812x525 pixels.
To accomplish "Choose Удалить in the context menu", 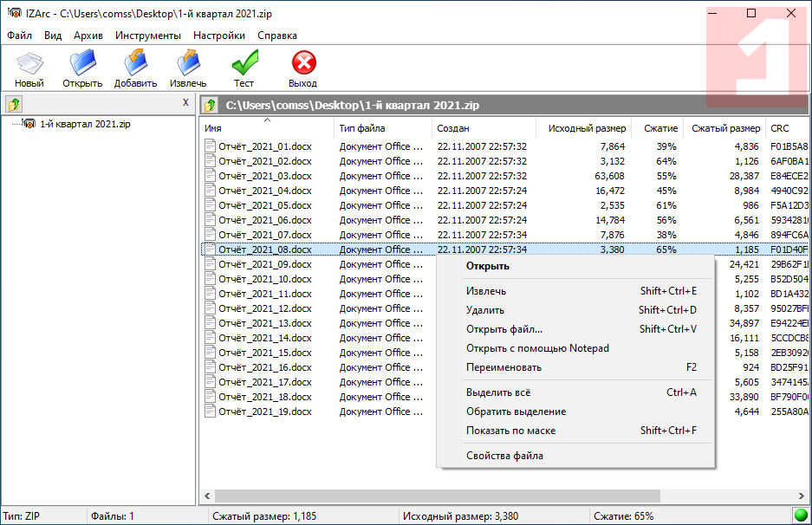I will (575, 310).
